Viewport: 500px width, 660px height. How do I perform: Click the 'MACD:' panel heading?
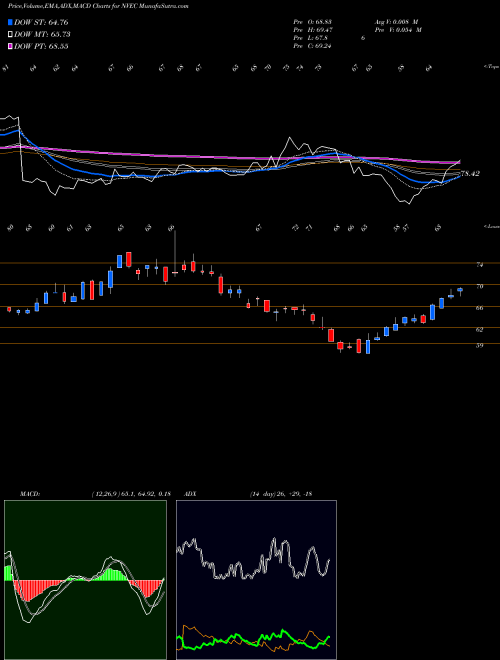coord(29,494)
